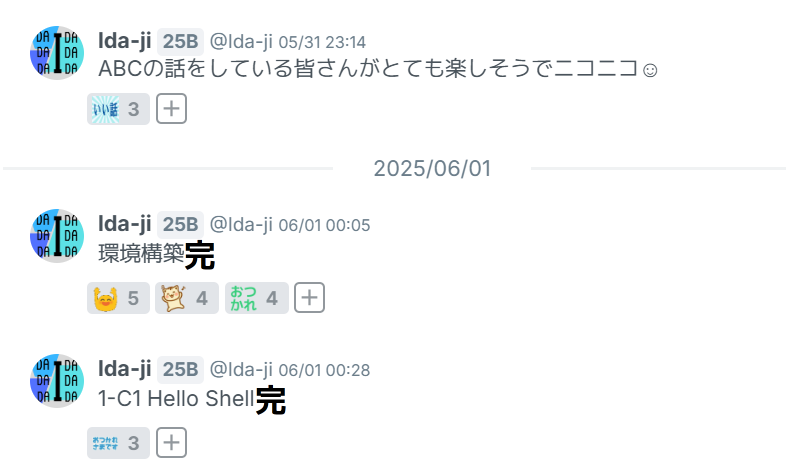
Task: Click the 25B tag on the 00:05 message
Action: pos(180,224)
